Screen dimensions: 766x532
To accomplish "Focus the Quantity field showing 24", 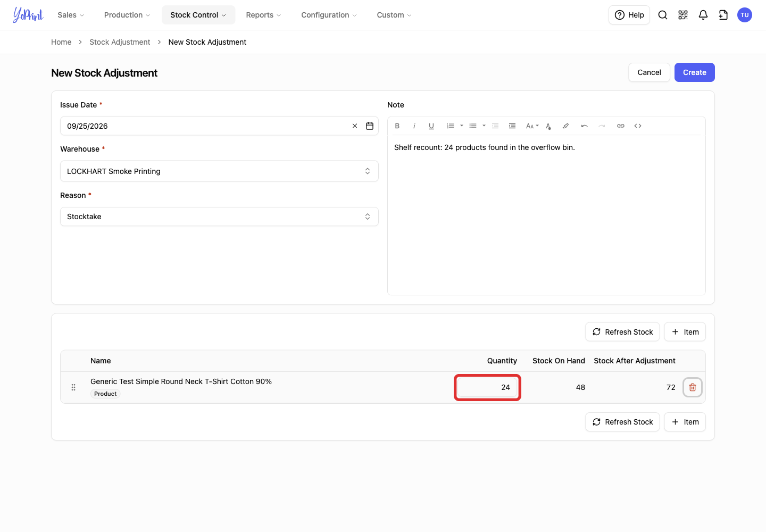I will click(x=487, y=387).
